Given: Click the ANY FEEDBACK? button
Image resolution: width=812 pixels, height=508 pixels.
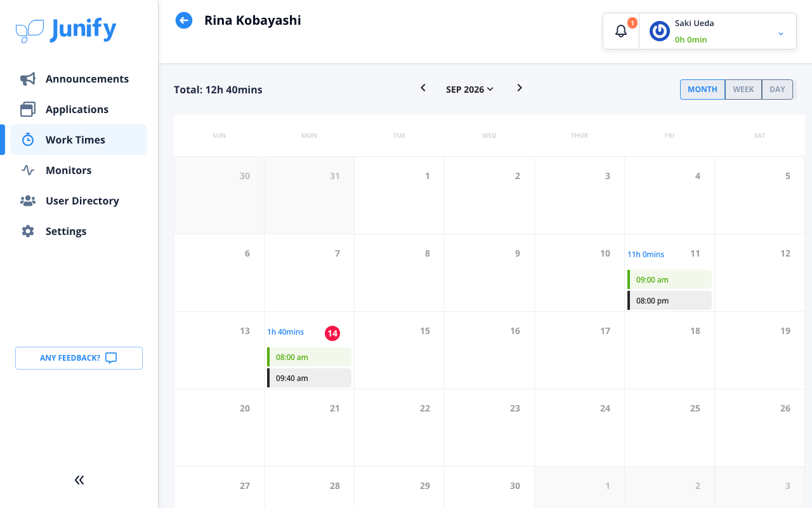Looking at the screenshot, I should [79, 358].
